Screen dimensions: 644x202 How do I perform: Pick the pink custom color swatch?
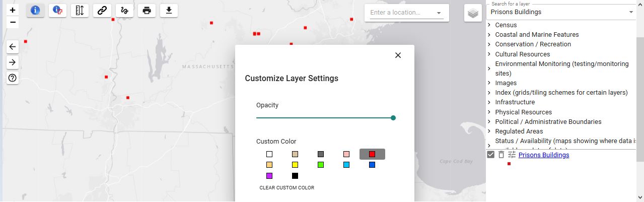346,154
